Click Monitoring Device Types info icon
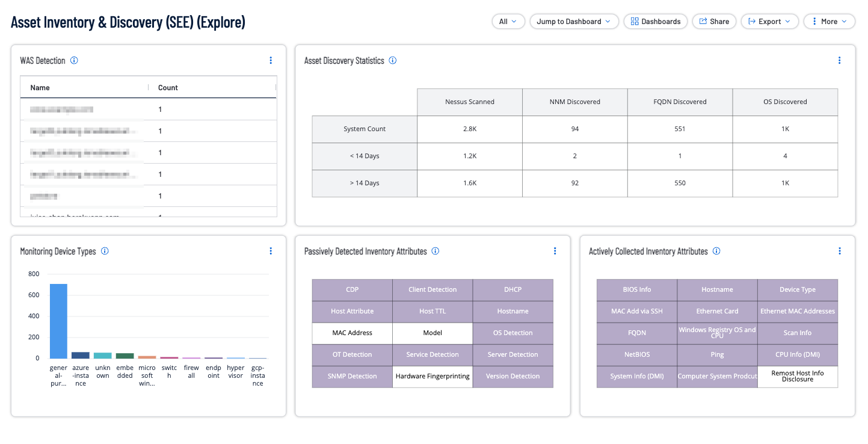 tap(105, 251)
